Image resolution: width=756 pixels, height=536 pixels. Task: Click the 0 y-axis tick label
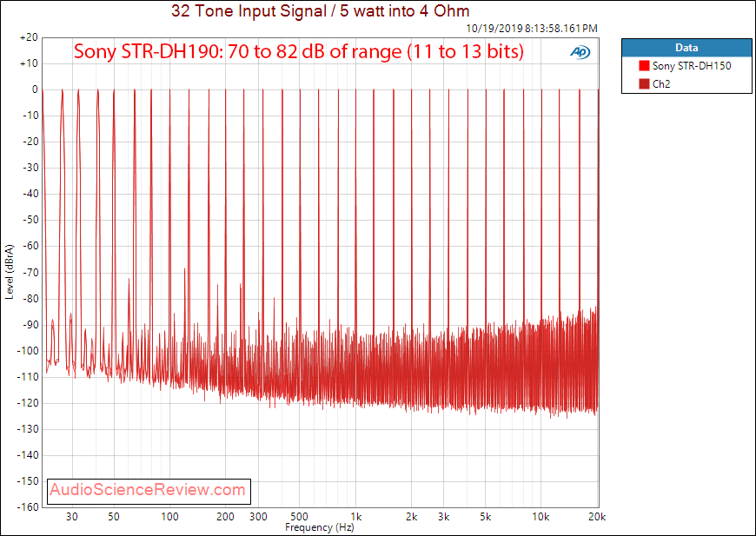[35, 89]
